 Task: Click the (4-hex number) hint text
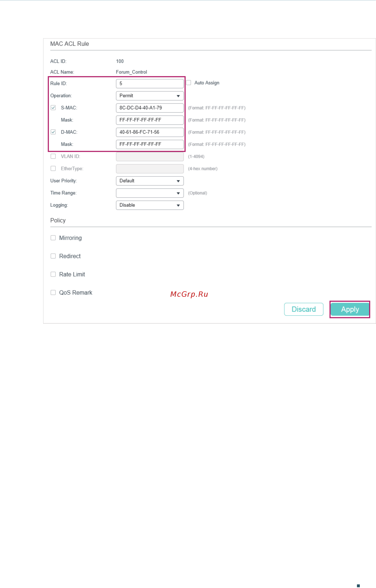click(x=203, y=169)
